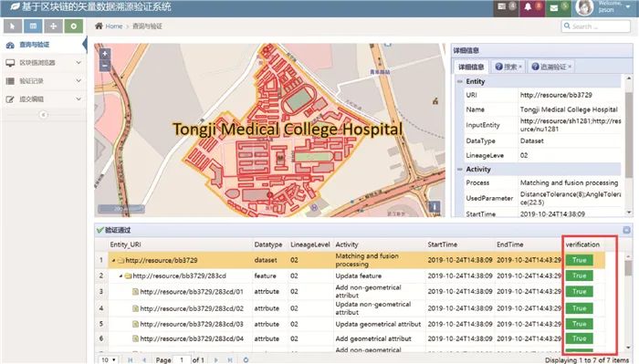Expand the fourth sidebar menu with edit icon
The height and width of the screenshot is (364, 639).
44,99
